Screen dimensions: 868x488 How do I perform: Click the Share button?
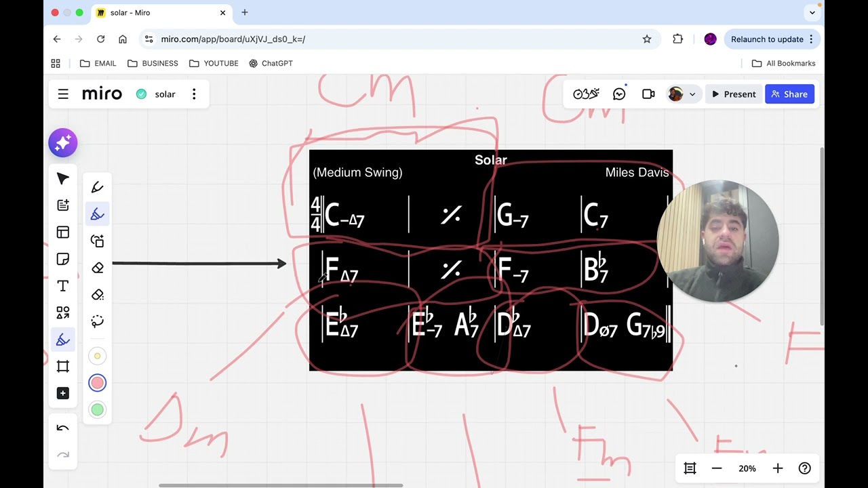[790, 94]
